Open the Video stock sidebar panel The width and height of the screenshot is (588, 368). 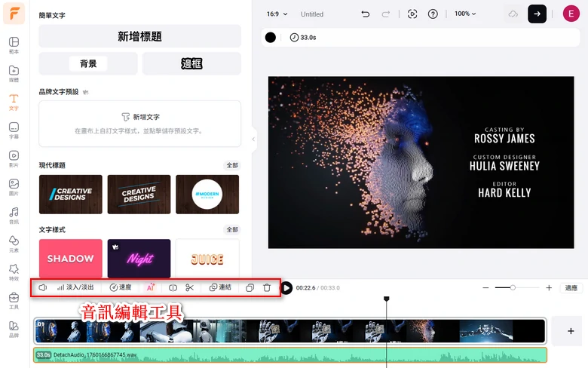14,158
